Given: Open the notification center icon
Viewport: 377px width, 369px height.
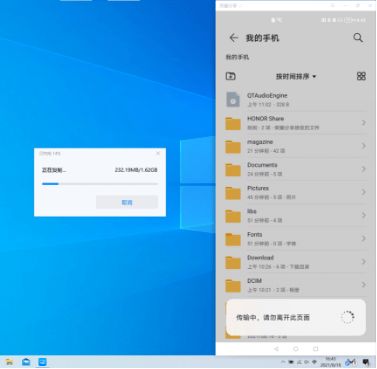Looking at the screenshot, I should [x=366, y=362].
